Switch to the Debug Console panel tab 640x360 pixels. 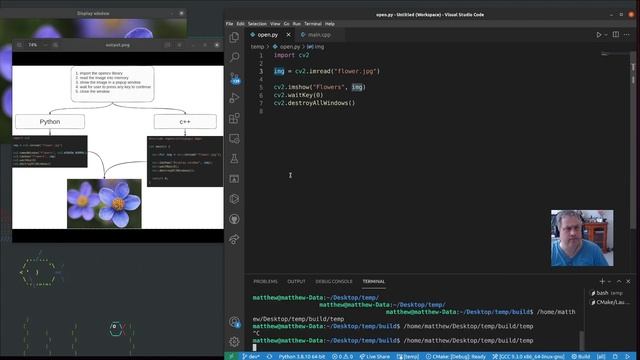pos(334,281)
